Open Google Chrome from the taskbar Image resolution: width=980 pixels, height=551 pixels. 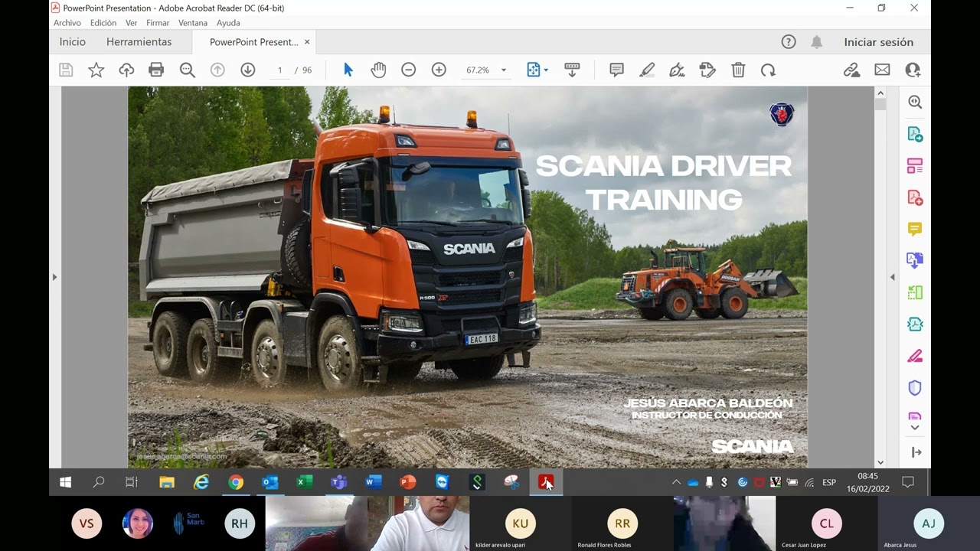236,482
